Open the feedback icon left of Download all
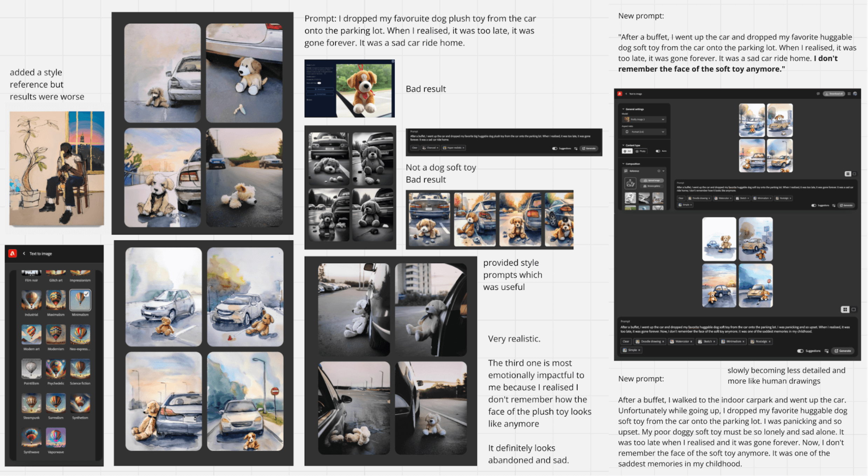Viewport: 868px width, 476px height. (x=818, y=94)
